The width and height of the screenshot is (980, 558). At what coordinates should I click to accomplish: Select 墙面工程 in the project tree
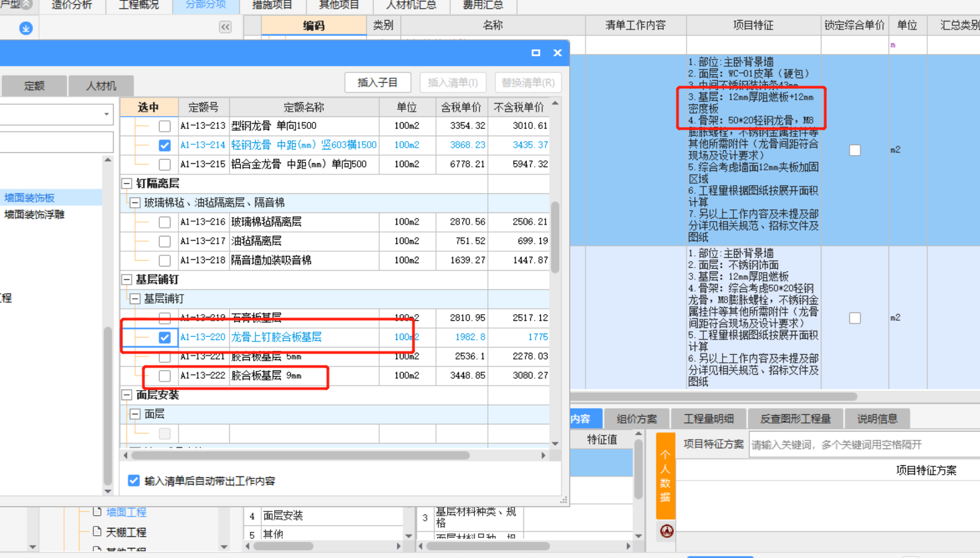pyautogui.click(x=126, y=512)
